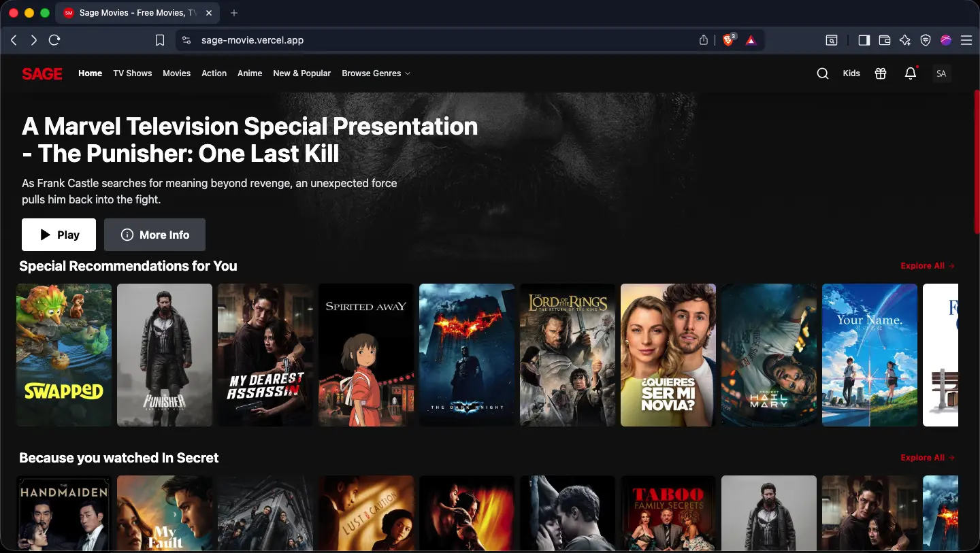Open the browser hamburger menu

tap(966, 40)
